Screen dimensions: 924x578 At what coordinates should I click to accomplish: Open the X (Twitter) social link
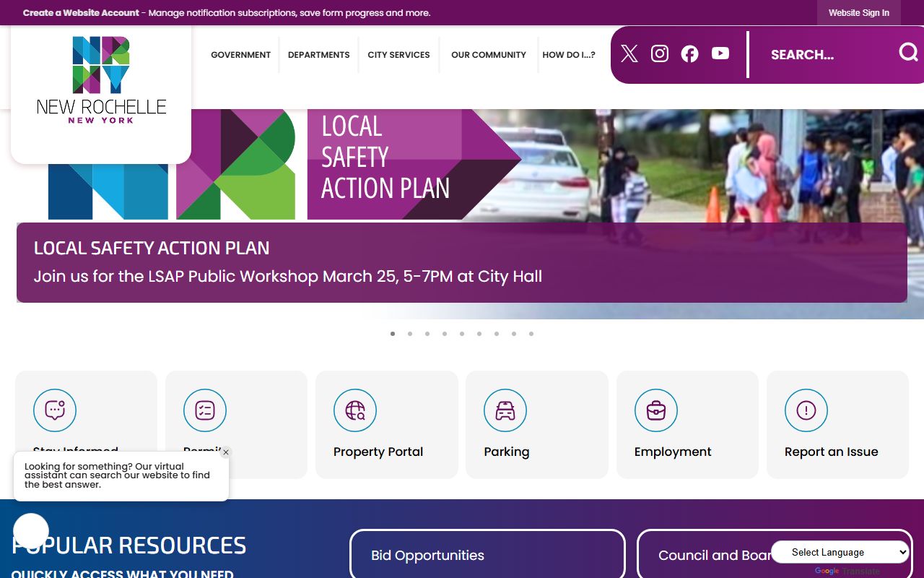629,53
